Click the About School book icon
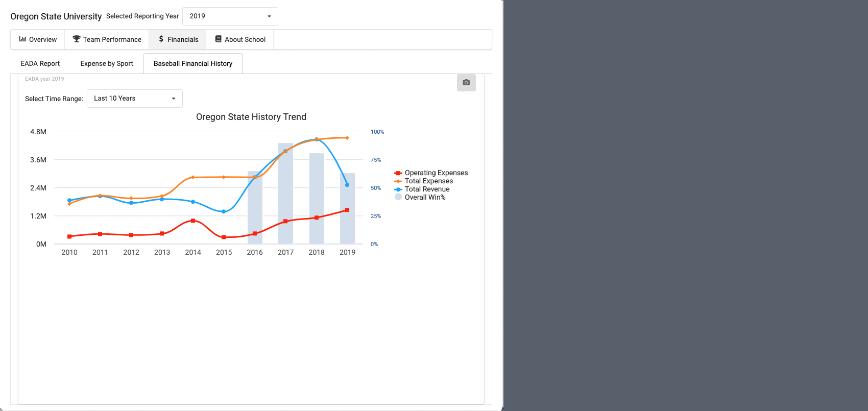The width and height of the screenshot is (868, 411). click(218, 39)
